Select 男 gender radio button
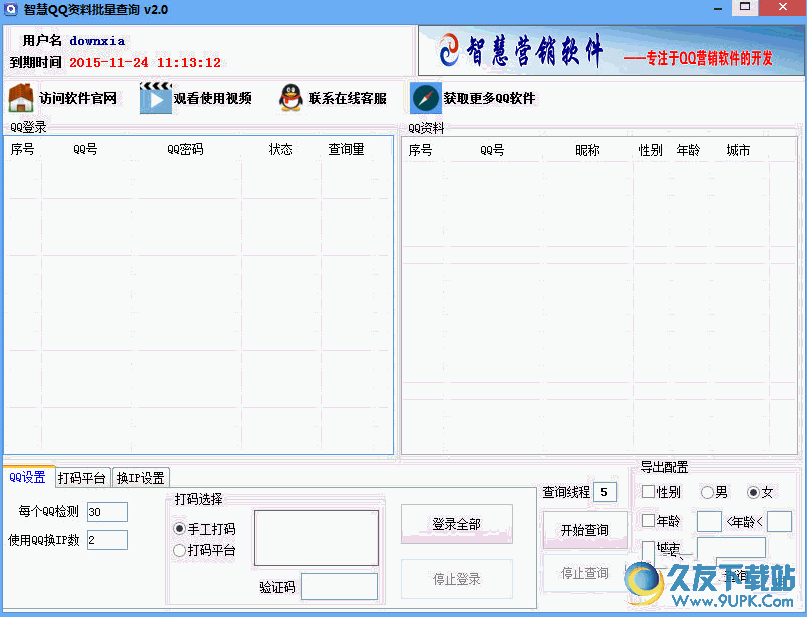 click(707, 492)
